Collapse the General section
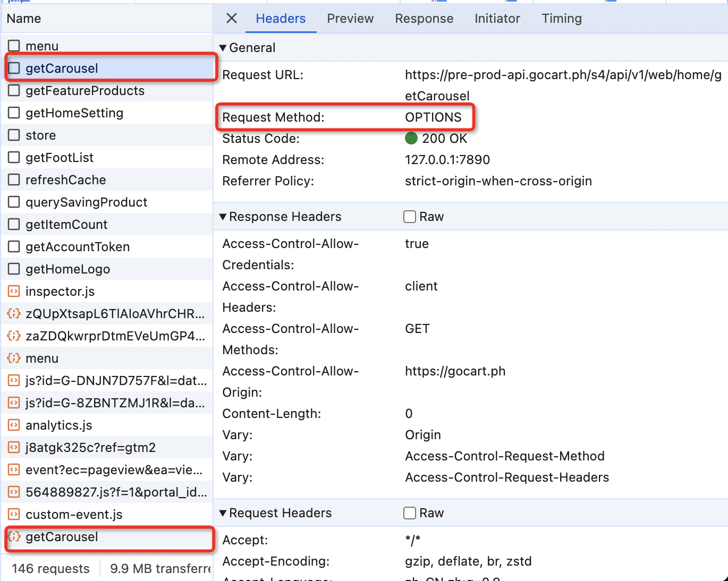This screenshot has width=728, height=581. coord(223,48)
